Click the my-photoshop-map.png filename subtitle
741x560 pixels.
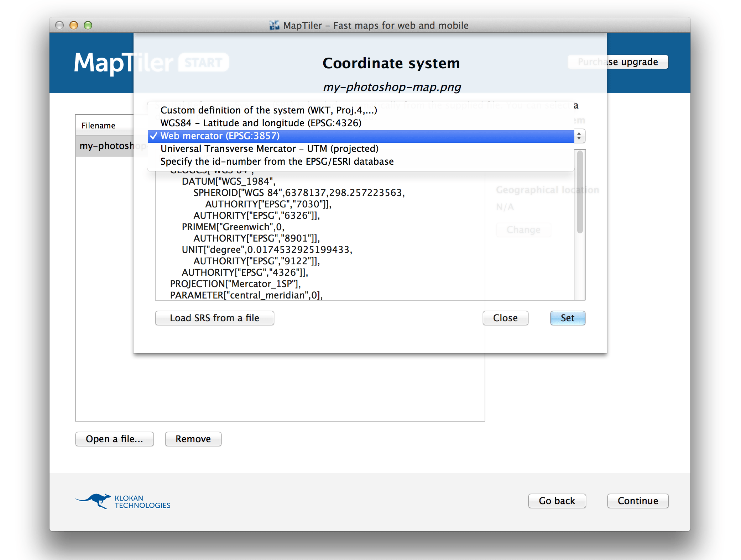click(392, 87)
